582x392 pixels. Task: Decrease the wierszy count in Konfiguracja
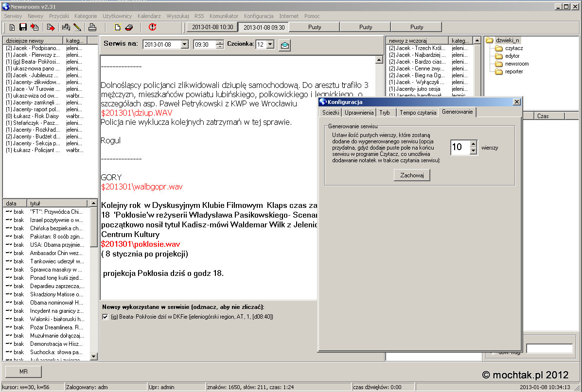coord(473,151)
